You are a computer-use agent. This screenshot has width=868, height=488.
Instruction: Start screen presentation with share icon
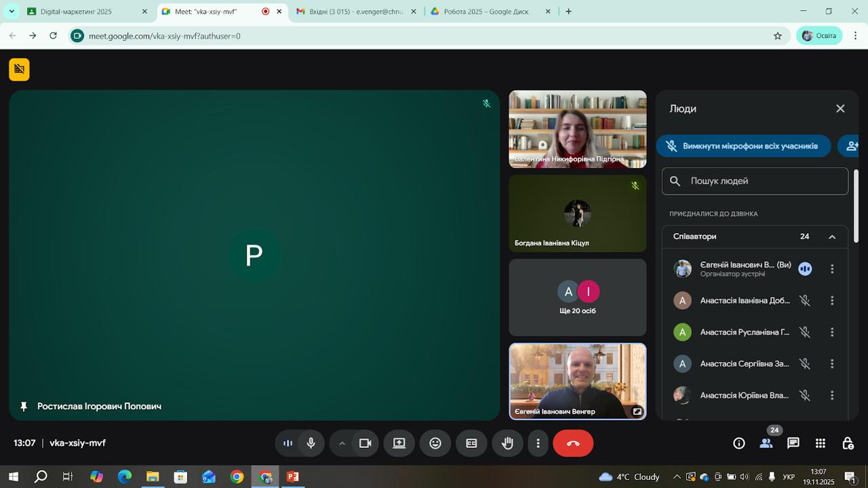[399, 443]
